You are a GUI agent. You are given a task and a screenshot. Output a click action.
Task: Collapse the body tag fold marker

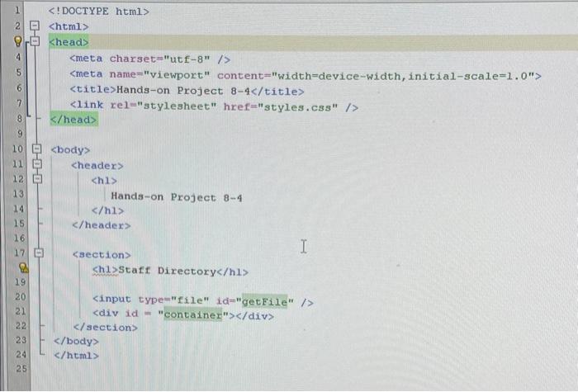37,149
